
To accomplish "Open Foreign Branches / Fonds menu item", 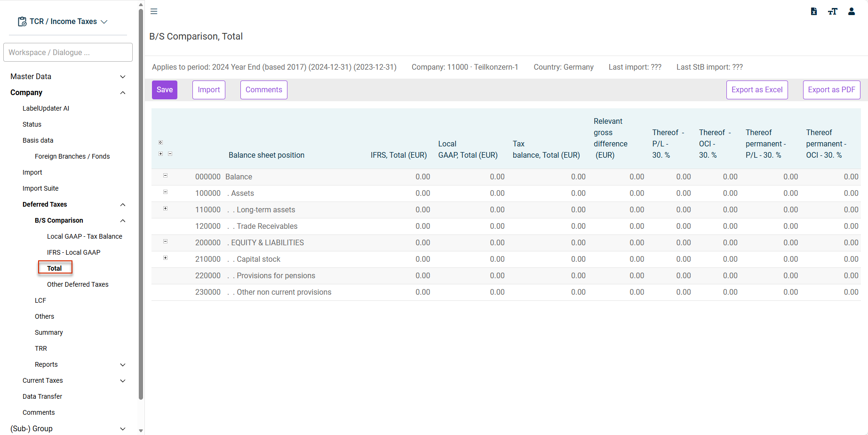I will (72, 156).
